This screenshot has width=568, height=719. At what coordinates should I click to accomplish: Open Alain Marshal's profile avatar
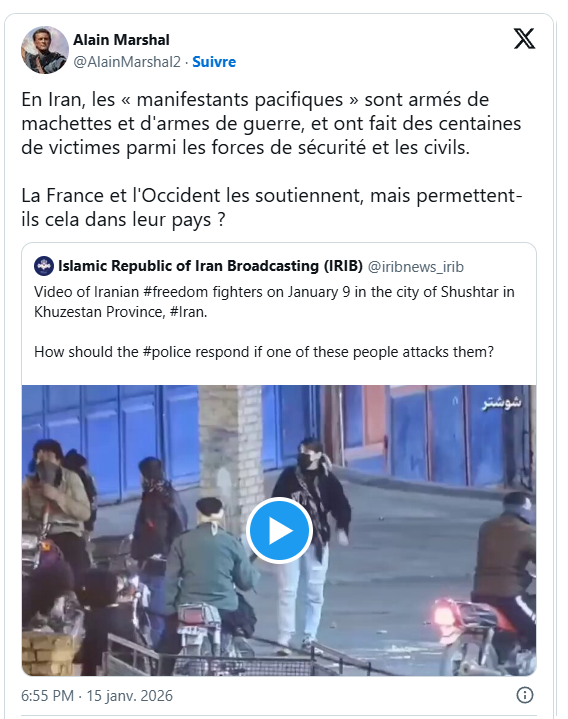tap(44, 50)
